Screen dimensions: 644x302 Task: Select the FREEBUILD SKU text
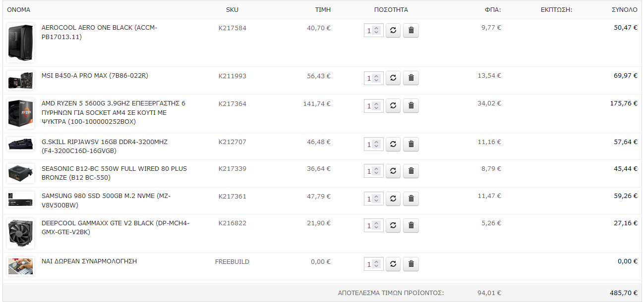tap(232, 261)
